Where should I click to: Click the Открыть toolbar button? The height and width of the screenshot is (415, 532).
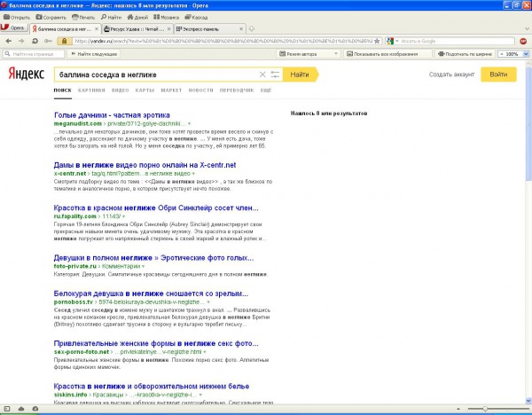[x=17, y=17]
